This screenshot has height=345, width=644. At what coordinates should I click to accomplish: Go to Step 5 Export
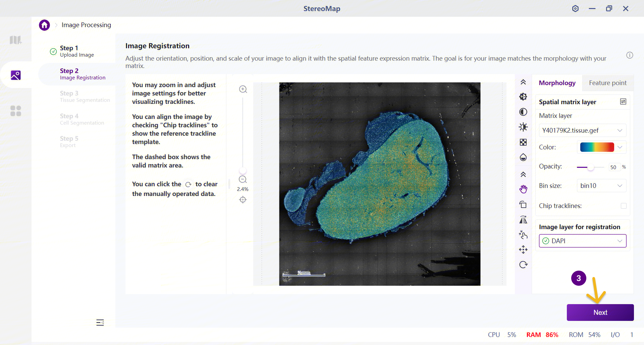69,142
